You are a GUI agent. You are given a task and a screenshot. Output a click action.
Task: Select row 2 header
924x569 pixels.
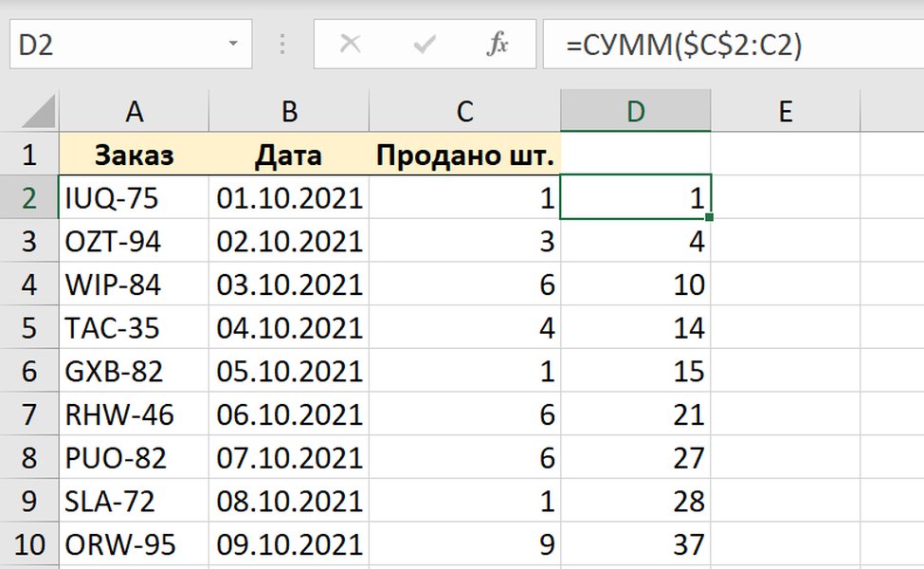click(x=29, y=197)
